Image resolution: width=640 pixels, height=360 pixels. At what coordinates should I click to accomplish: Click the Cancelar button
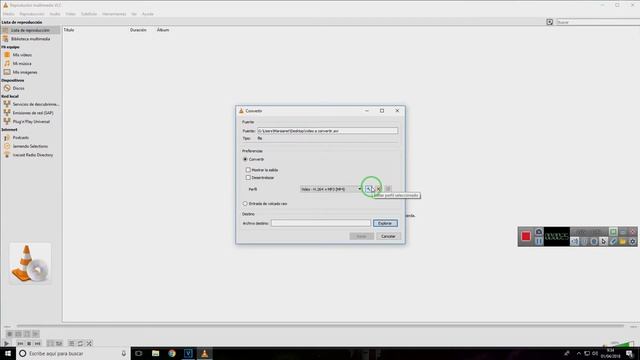[x=388, y=236]
